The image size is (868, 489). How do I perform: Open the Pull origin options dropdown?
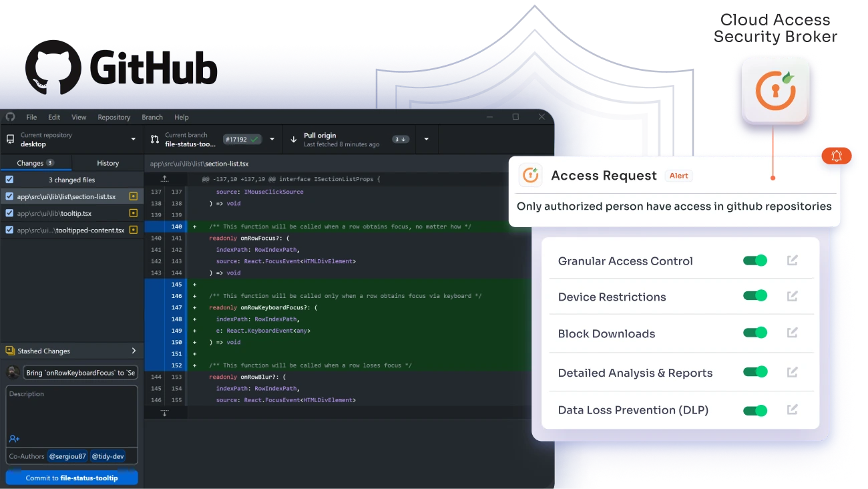[426, 139]
